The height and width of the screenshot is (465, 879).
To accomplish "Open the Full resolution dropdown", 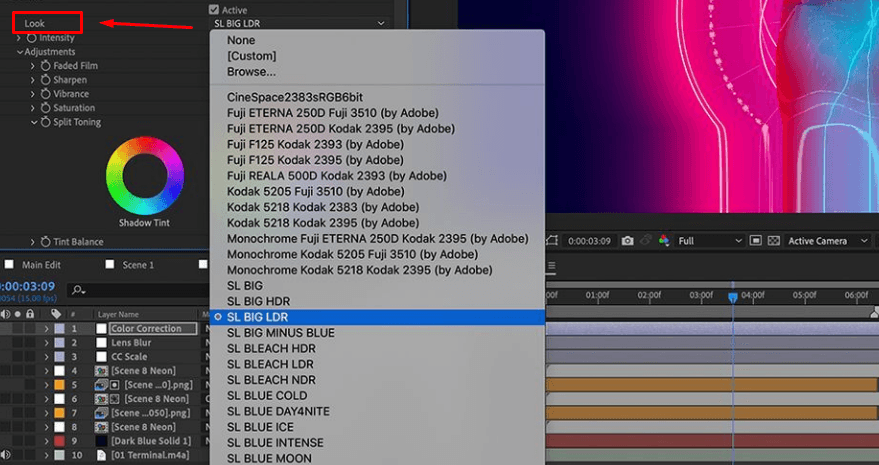I will (x=709, y=241).
